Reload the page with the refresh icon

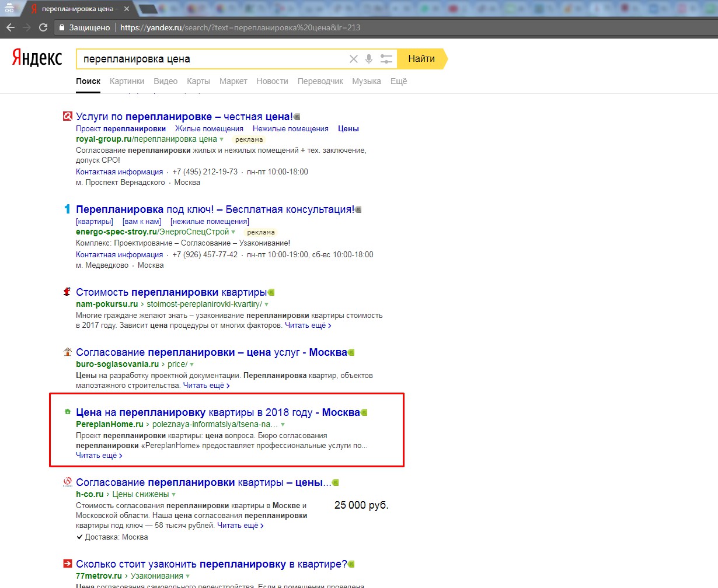pyautogui.click(x=43, y=27)
